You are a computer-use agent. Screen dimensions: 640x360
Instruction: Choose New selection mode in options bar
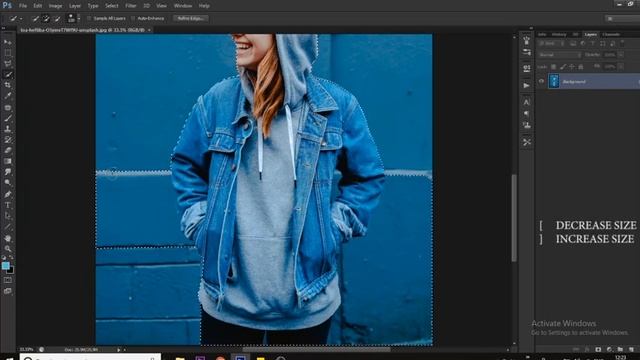coord(36,18)
